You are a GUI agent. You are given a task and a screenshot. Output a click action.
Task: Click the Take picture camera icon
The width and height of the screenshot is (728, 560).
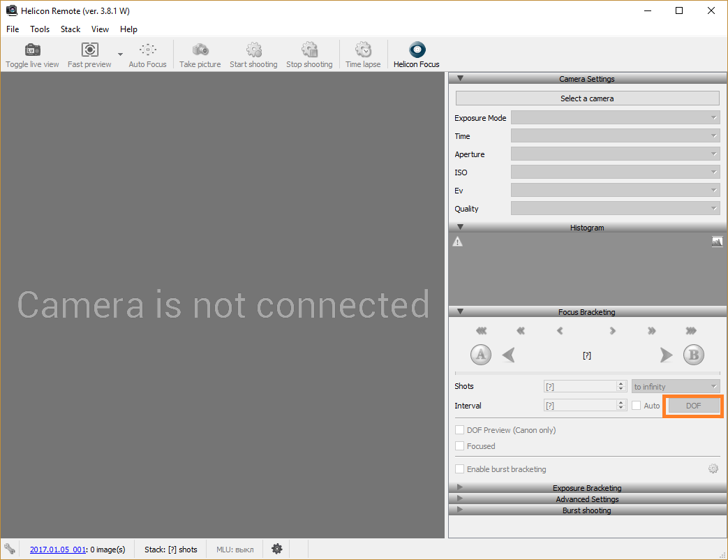coord(200,50)
